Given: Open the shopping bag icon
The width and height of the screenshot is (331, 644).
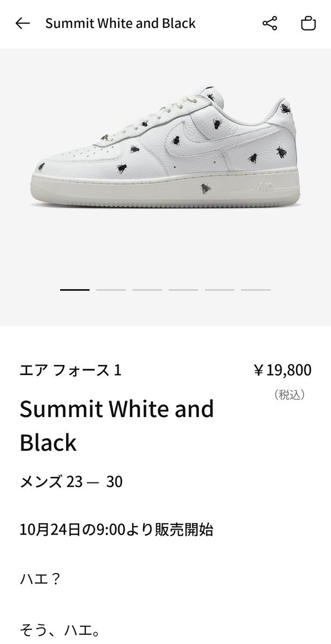Looking at the screenshot, I should tap(308, 24).
